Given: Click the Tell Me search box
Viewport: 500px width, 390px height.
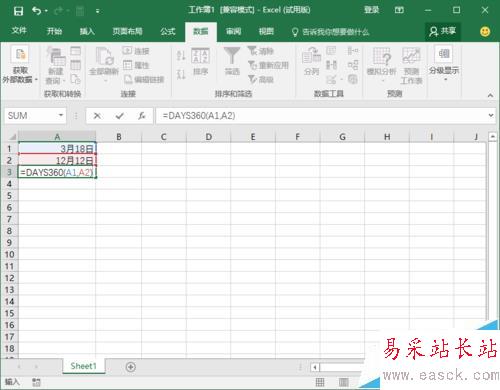Looking at the screenshot, I should pos(330,32).
